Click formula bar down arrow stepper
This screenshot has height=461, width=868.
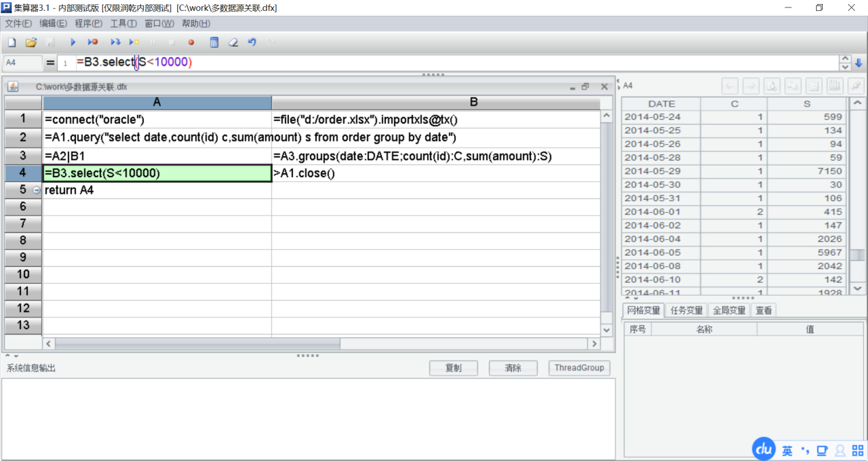(x=845, y=66)
